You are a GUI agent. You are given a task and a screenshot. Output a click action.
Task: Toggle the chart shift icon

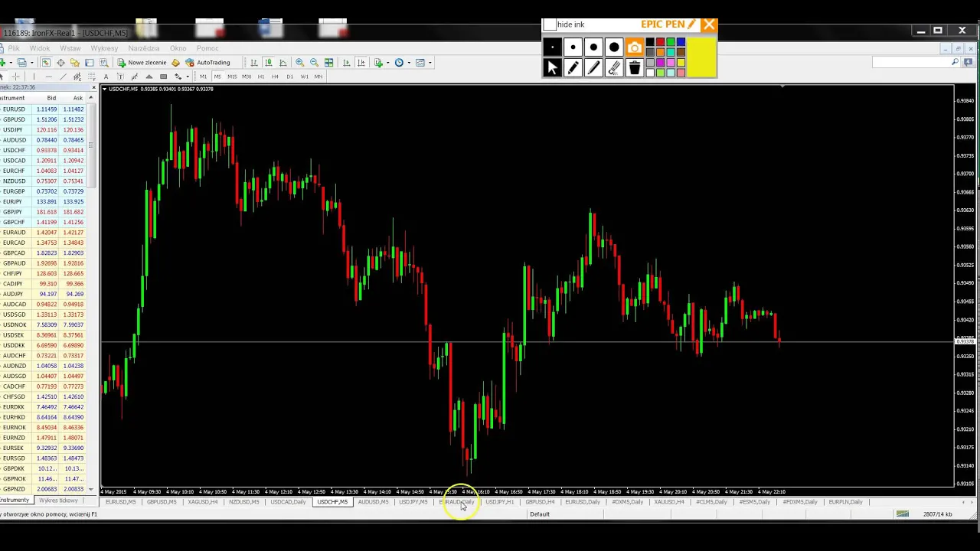pos(361,63)
